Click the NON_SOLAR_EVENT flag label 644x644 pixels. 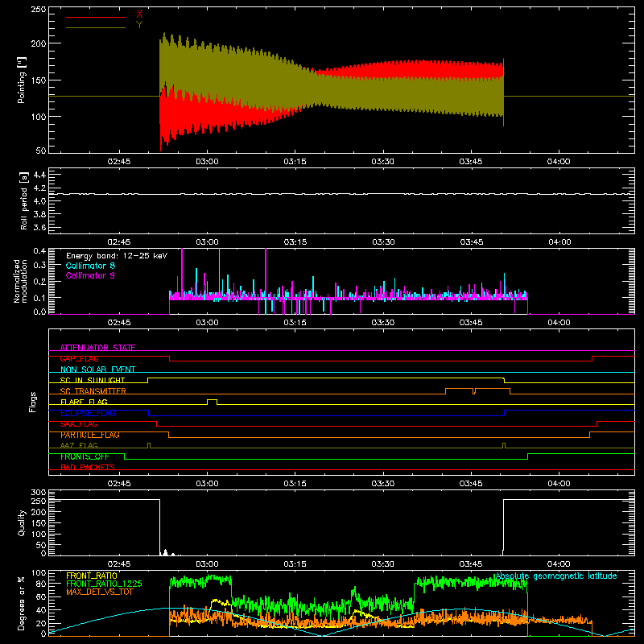tap(97, 369)
